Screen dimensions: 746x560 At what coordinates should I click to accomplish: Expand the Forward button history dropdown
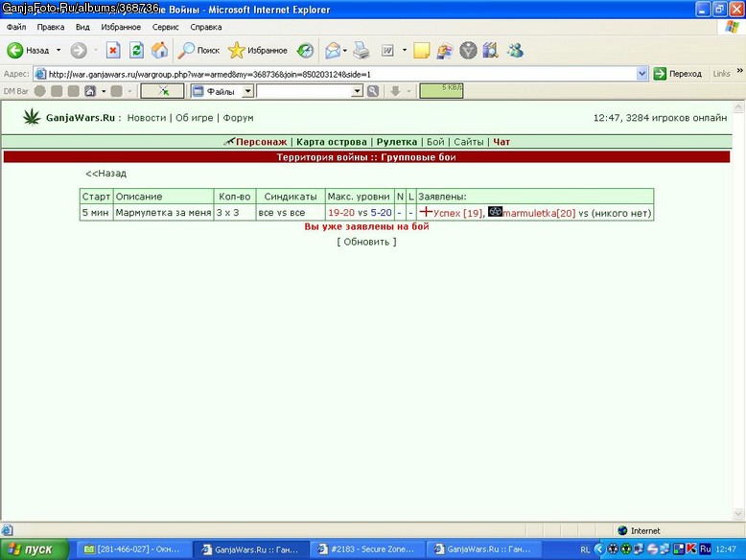pos(96,50)
